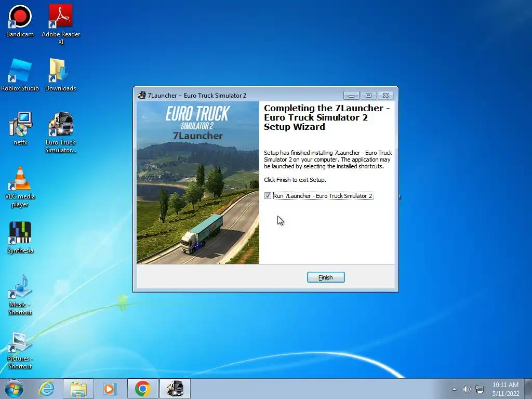This screenshot has height=399, width=532.
Task: Click the 'Completing the 7Launcher' heading text
Action: (x=327, y=117)
